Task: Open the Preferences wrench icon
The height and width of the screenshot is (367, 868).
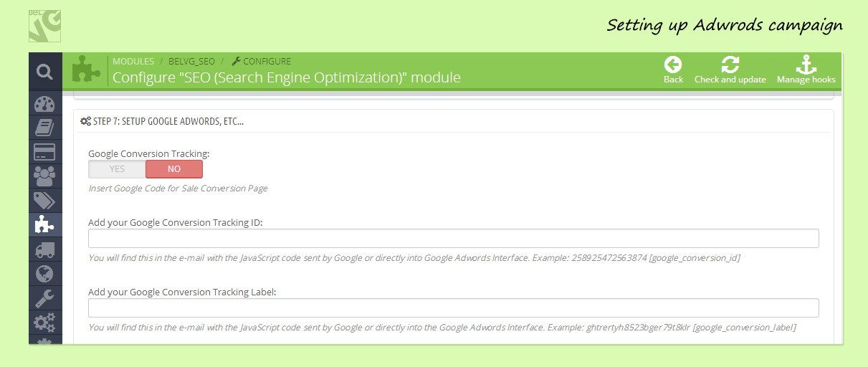Action: click(44, 297)
